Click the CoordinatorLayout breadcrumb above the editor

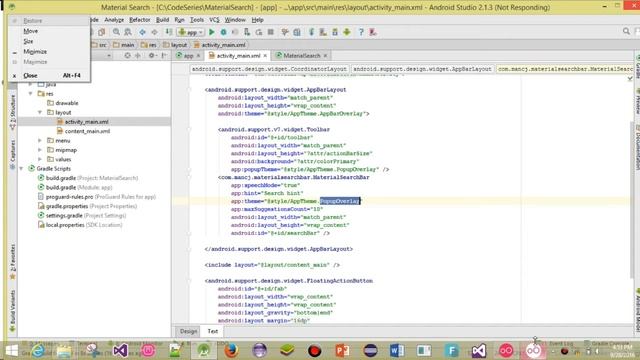coord(269,69)
